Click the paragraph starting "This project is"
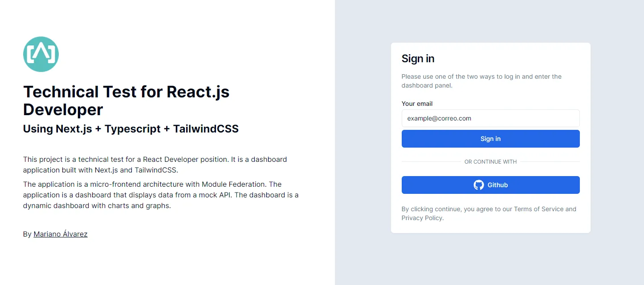644x285 pixels. (x=155, y=165)
